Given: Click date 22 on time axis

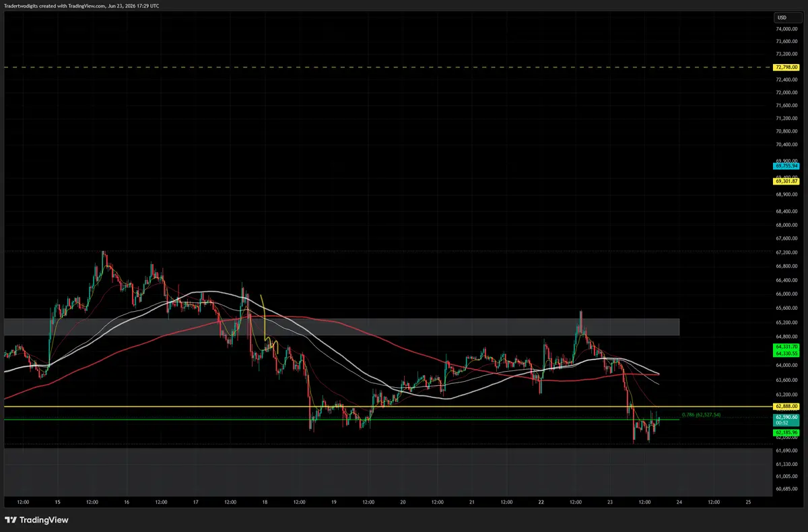Looking at the screenshot, I should tap(541, 502).
